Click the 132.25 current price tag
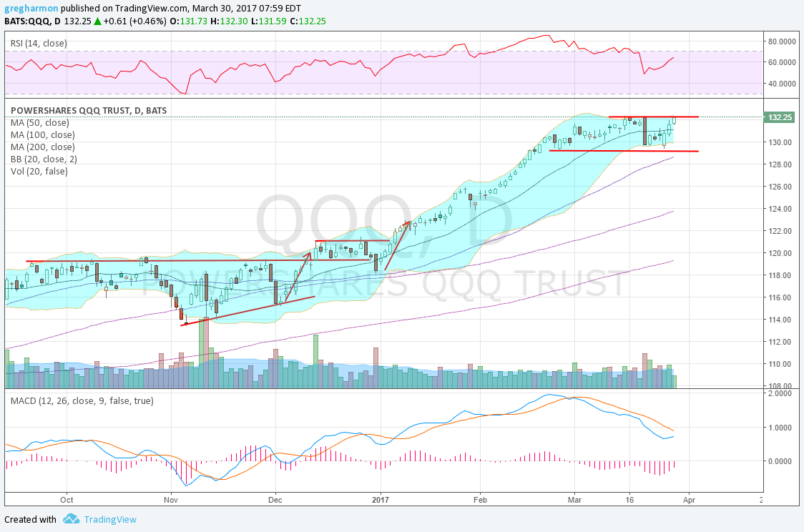The height and width of the screenshot is (532, 804). 780,117
